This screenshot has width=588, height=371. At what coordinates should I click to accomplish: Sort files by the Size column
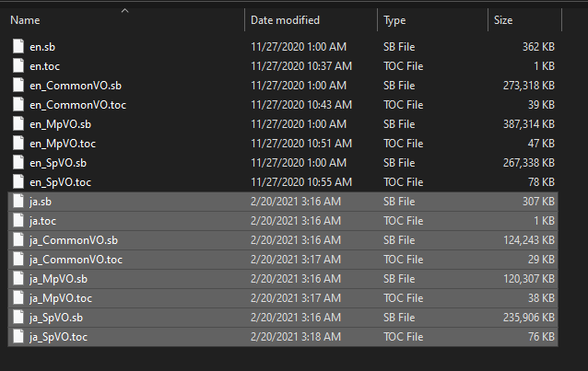503,19
